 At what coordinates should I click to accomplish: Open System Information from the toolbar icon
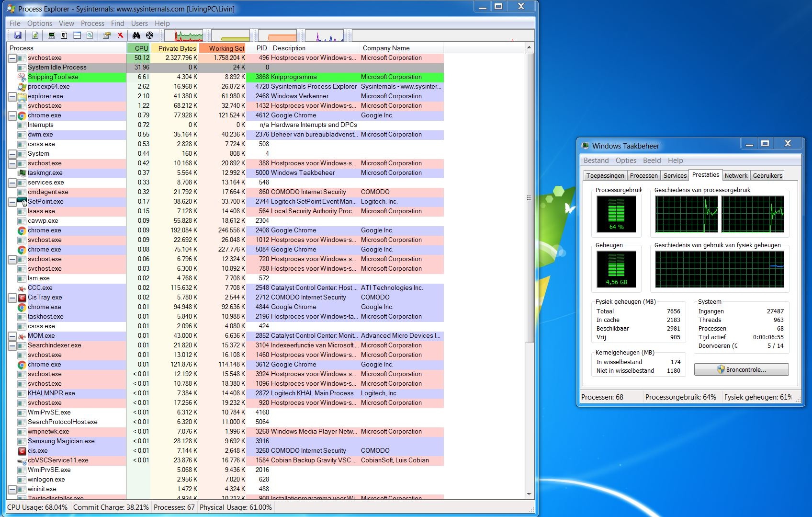(x=52, y=35)
